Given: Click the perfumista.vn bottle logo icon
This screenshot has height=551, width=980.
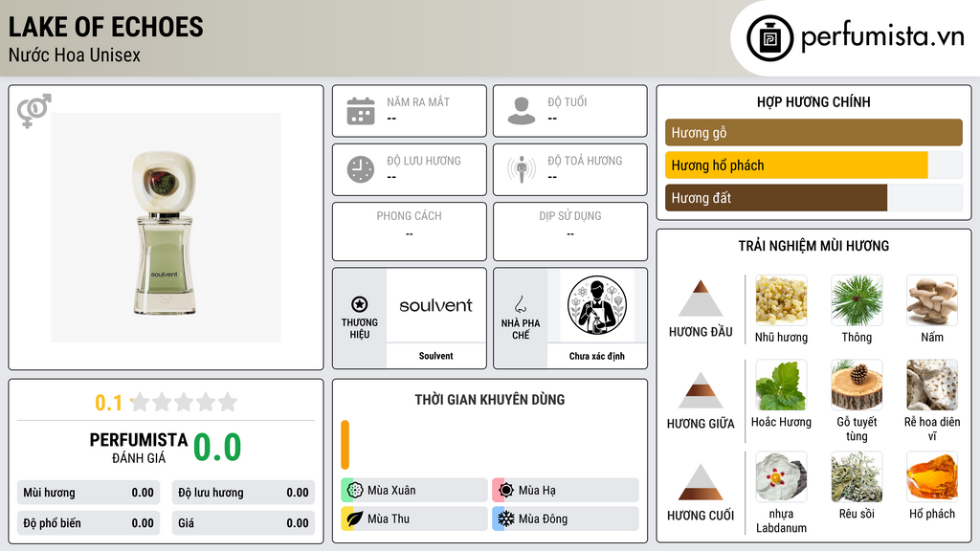Looking at the screenshot, I should coord(770,38).
